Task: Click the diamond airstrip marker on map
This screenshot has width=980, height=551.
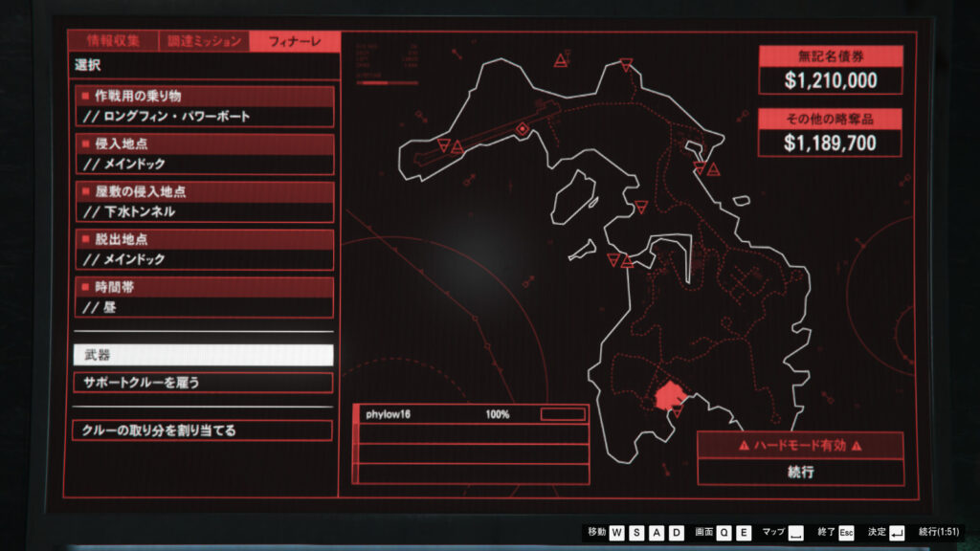Action: 523,129
